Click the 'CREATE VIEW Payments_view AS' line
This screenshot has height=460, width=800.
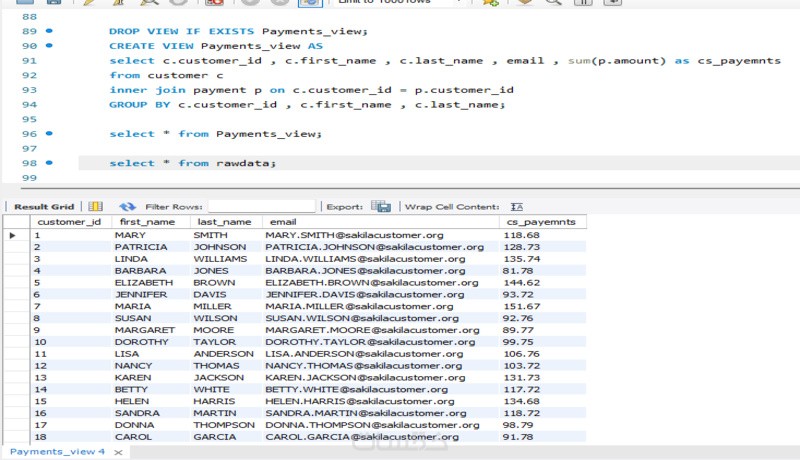click(216, 46)
